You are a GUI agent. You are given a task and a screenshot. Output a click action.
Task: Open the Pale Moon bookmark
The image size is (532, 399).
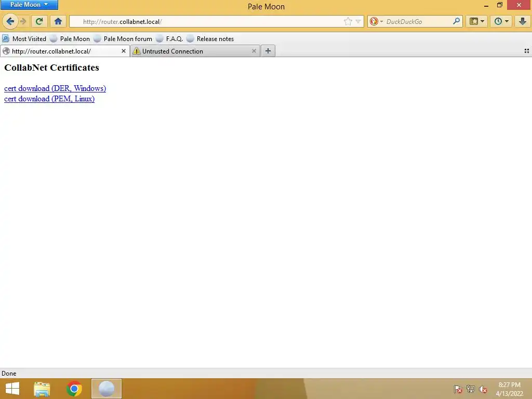[x=70, y=38]
